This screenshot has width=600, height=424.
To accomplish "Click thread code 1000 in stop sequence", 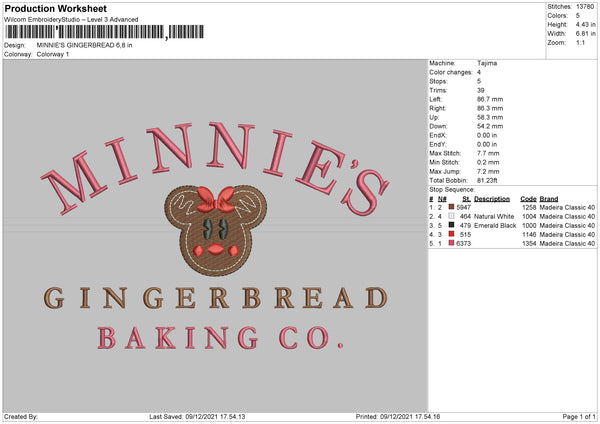I will coord(529,225).
